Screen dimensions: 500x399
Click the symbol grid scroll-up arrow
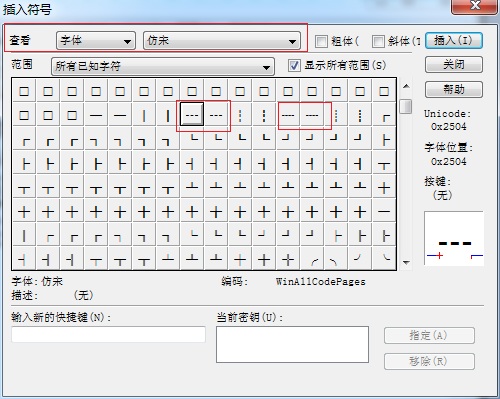click(x=406, y=86)
